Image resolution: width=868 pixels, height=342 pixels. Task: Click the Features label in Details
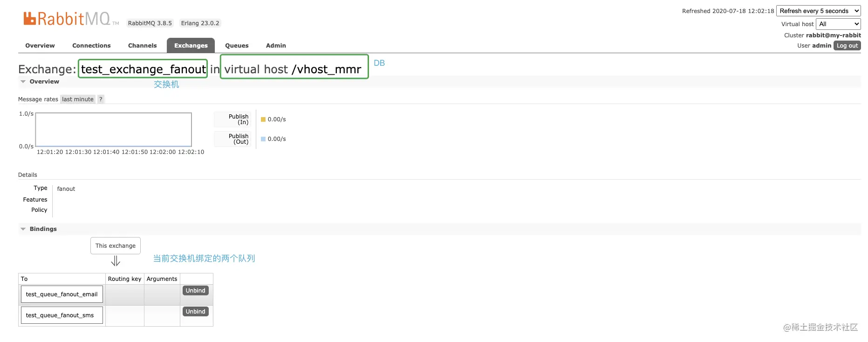pyautogui.click(x=35, y=200)
